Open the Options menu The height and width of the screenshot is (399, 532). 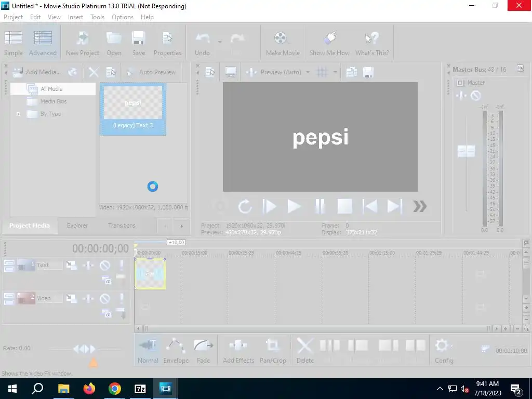point(123,17)
